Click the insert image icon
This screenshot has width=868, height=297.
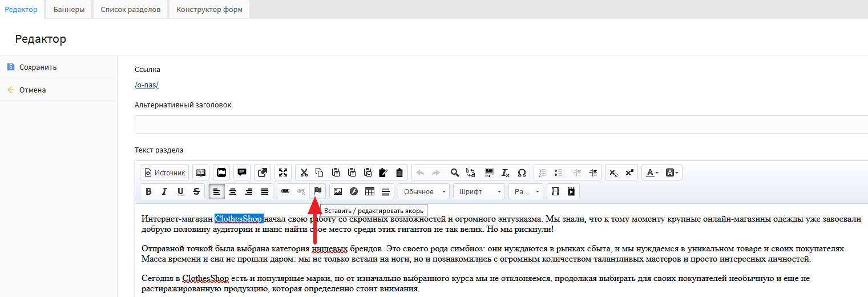[x=338, y=191]
